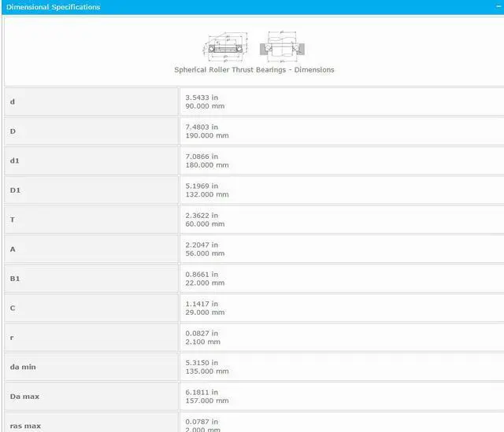This screenshot has width=504, height=432.
Task: Select the 'A' row label
Action: coord(13,249)
